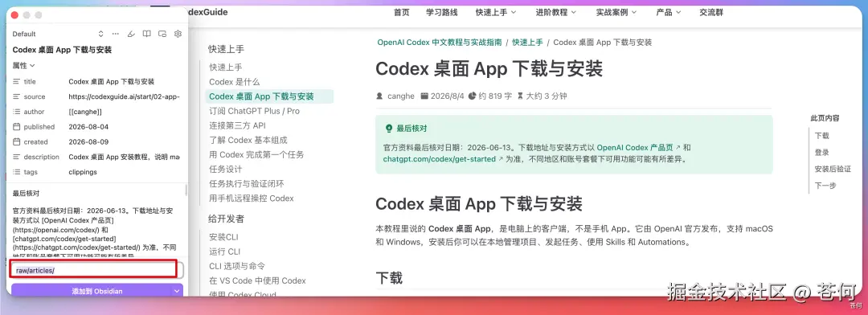Viewport: 868px width, 315px height.
Task: Expand the 产品 navigation dropdown
Action: [x=669, y=13]
